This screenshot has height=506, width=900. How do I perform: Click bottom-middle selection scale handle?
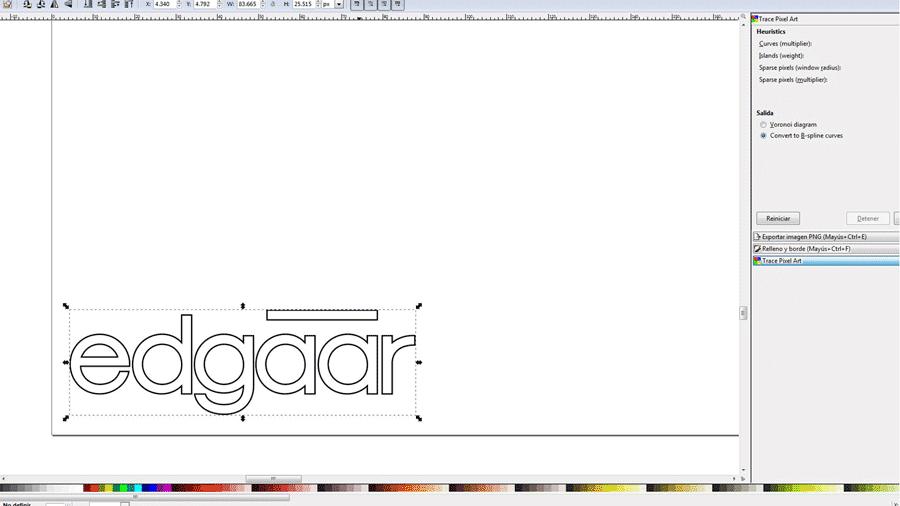coord(243,418)
